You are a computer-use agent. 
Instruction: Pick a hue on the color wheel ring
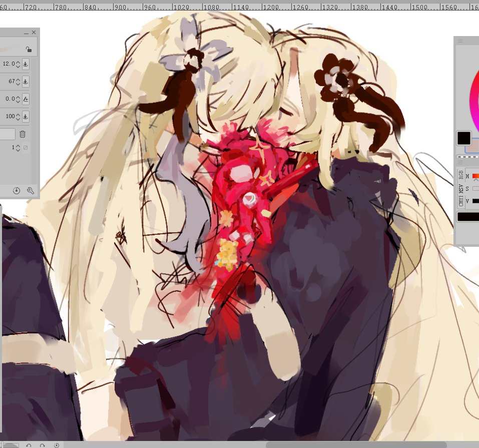pos(474,101)
